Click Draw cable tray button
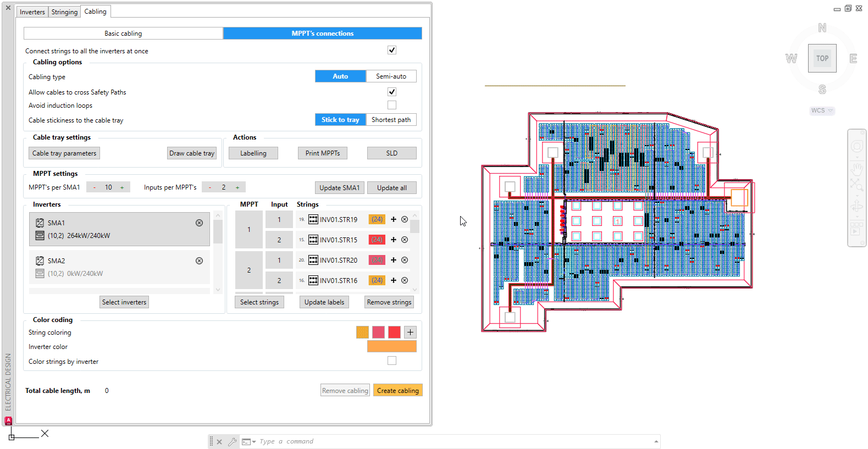868x449 pixels. point(192,153)
